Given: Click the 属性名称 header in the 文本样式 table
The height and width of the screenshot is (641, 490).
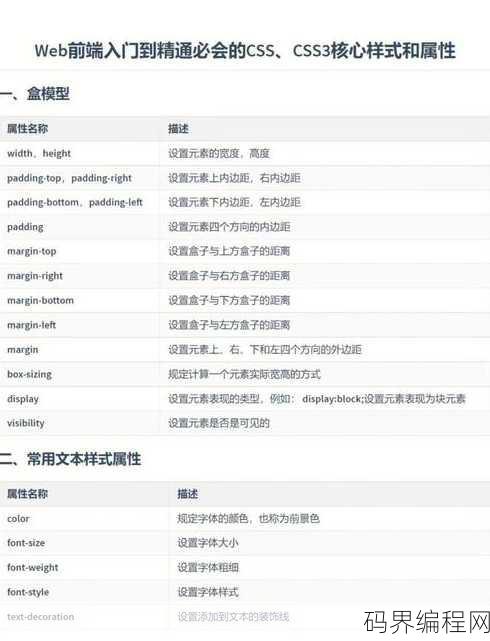Looking at the screenshot, I should (x=27, y=494).
